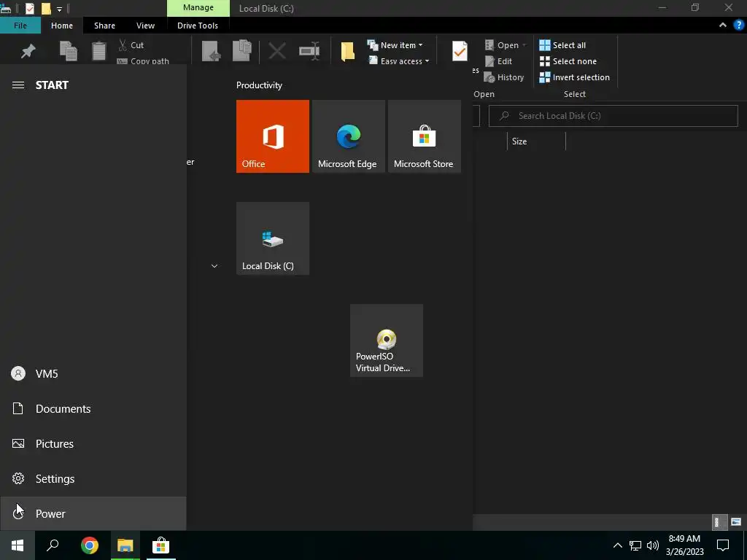The width and height of the screenshot is (747, 560).
Task: Open PowerISO Virtual Drive tile
Action: (387, 341)
